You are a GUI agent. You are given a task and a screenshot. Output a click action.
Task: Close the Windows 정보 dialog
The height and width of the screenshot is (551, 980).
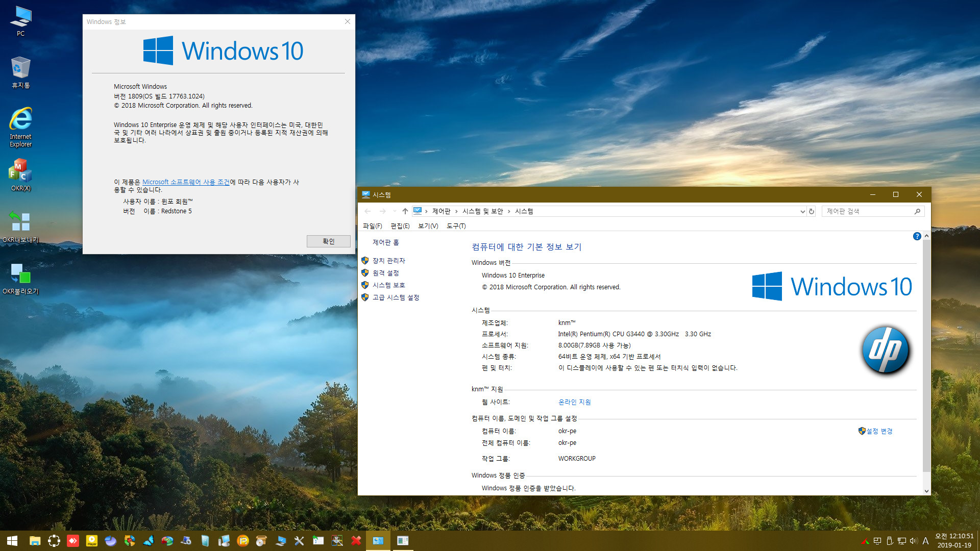pyautogui.click(x=348, y=21)
